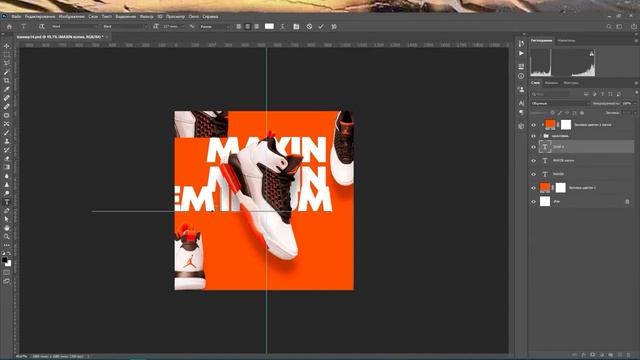This screenshot has width=640, height=360.
Task: Open Create Warped Text option
Action: tap(282, 27)
